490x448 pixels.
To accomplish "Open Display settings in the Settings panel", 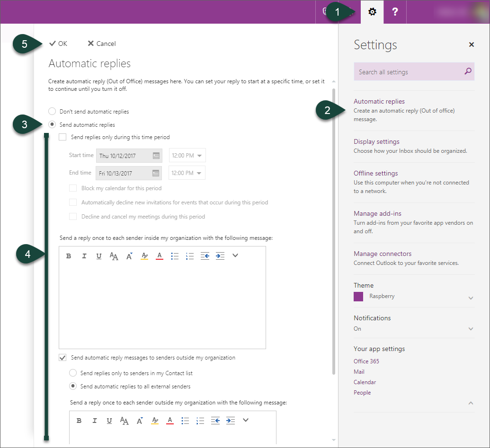I will tap(376, 141).
